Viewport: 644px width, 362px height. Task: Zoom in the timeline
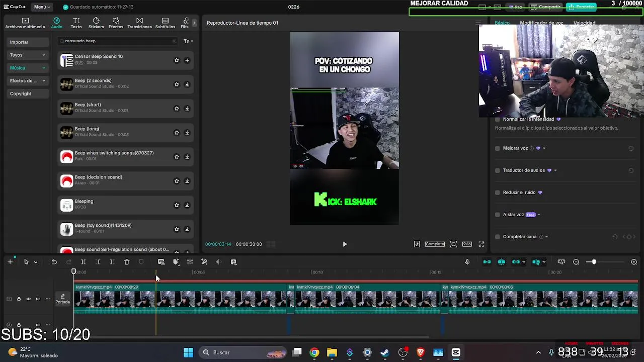pos(634,262)
